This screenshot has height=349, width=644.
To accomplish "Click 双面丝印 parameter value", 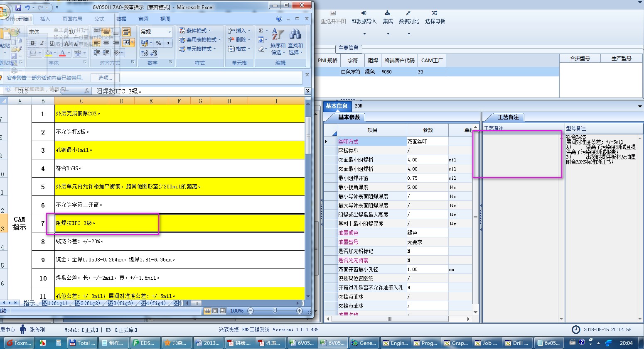I will [x=428, y=142].
